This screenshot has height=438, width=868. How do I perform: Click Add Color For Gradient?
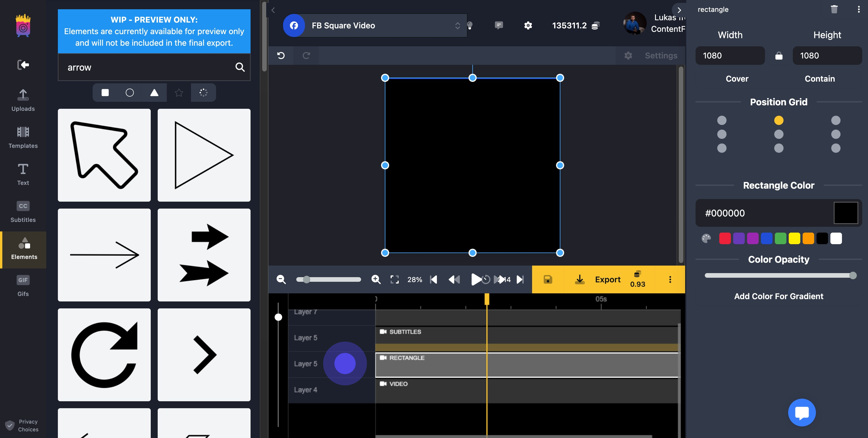tap(778, 296)
